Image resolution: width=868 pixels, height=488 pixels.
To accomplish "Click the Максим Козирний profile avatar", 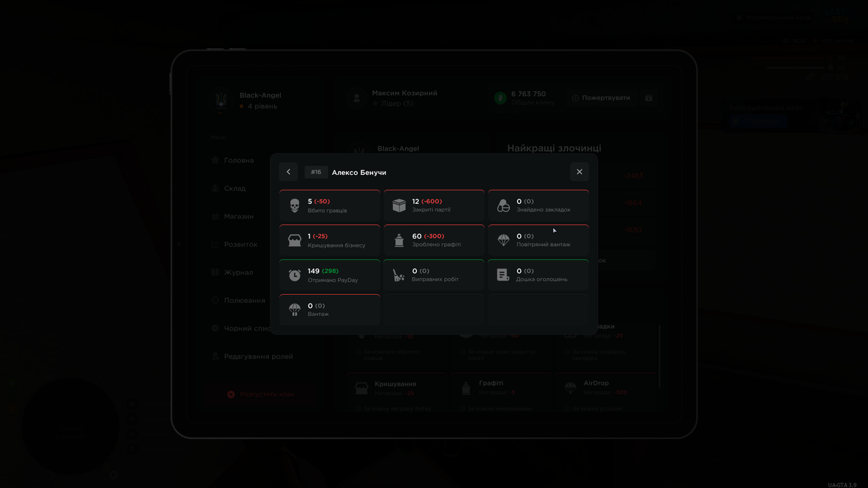I will pos(356,98).
